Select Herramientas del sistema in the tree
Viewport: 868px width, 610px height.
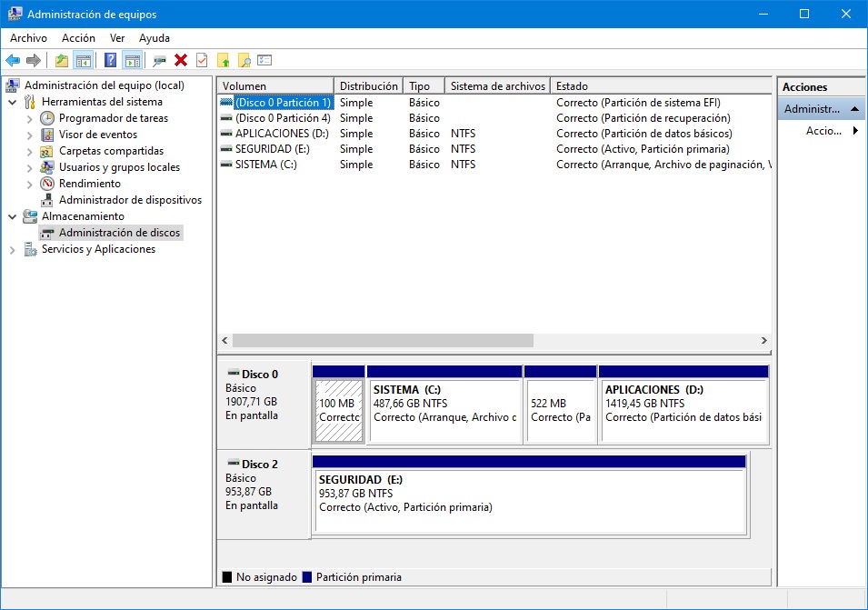(x=102, y=102)
